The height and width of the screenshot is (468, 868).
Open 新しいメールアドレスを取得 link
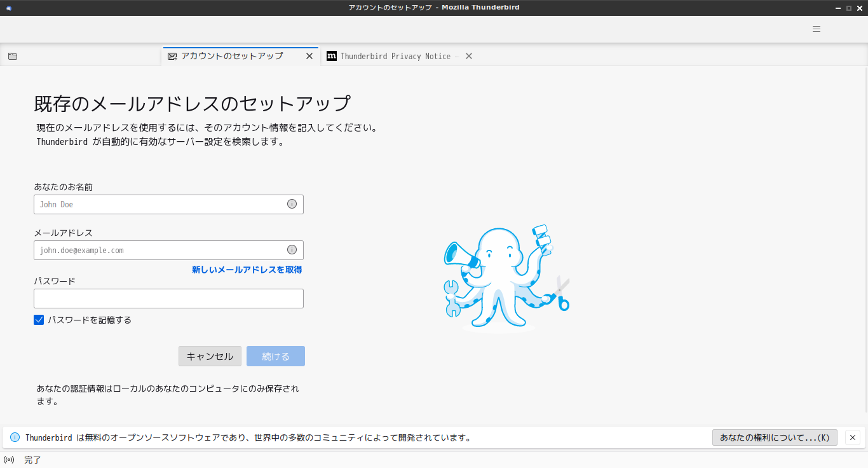(x=247, y=270)
